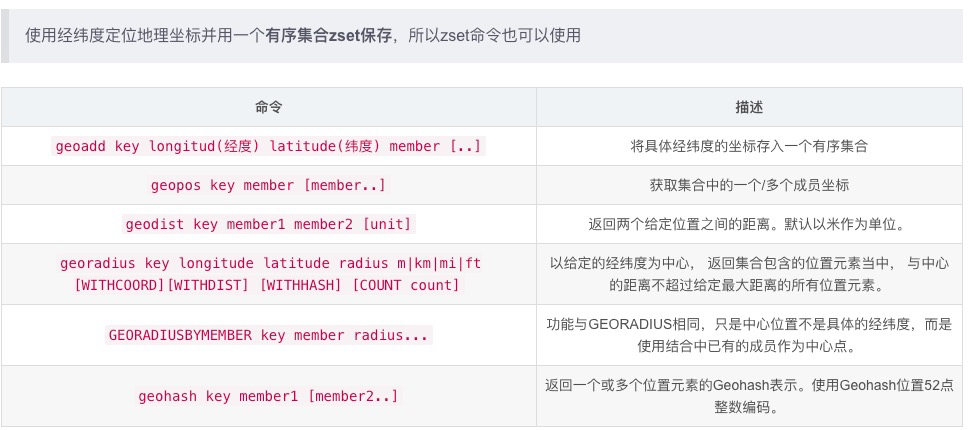This screenshot has width=971, height=430.
Task: Click the description 返回两个给定位置之间的距离
Action: coord(749,224)
